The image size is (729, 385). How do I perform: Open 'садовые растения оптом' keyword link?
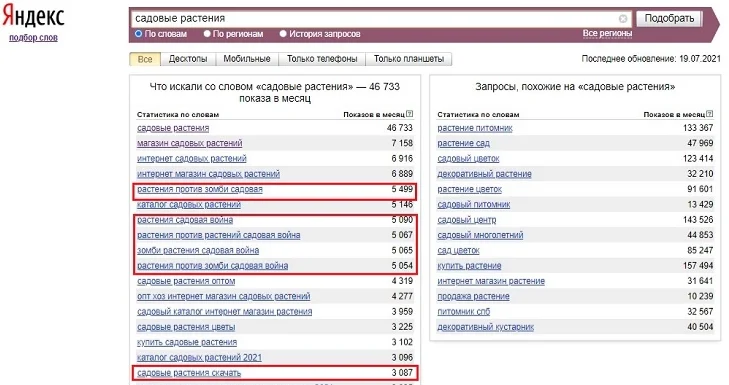[x=186, y=281]
